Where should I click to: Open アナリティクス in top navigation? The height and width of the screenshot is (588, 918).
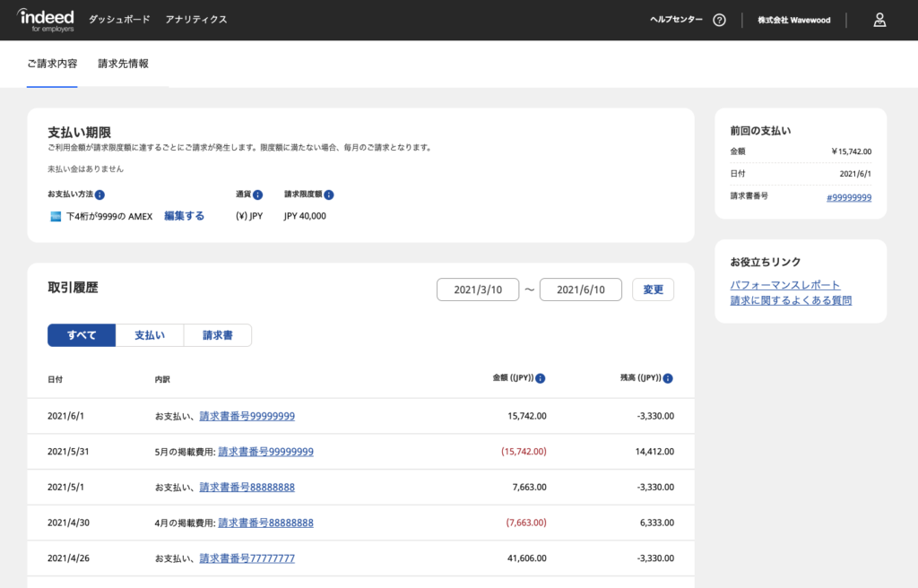pyautogui.click(x=196, y=20)
